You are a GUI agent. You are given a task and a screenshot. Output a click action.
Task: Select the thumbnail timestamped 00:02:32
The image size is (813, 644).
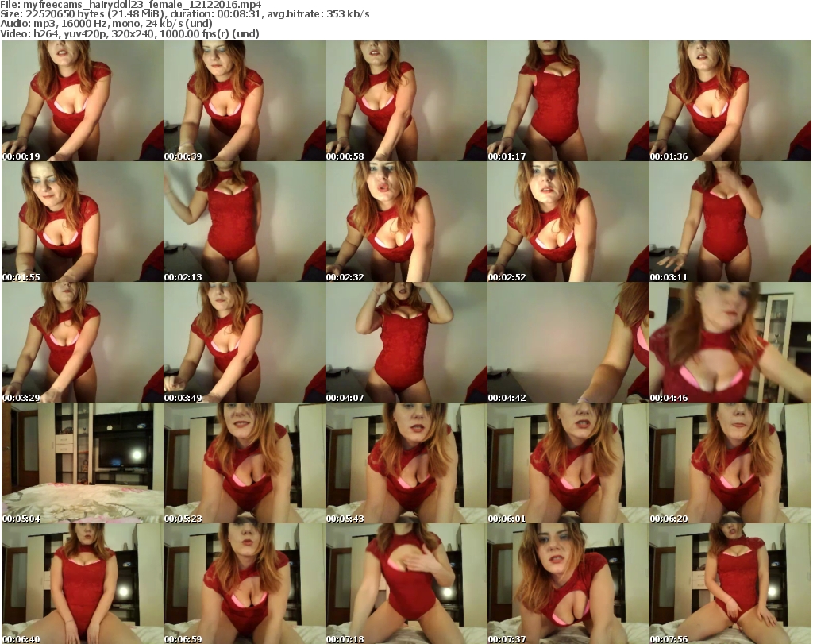[406, 222]
